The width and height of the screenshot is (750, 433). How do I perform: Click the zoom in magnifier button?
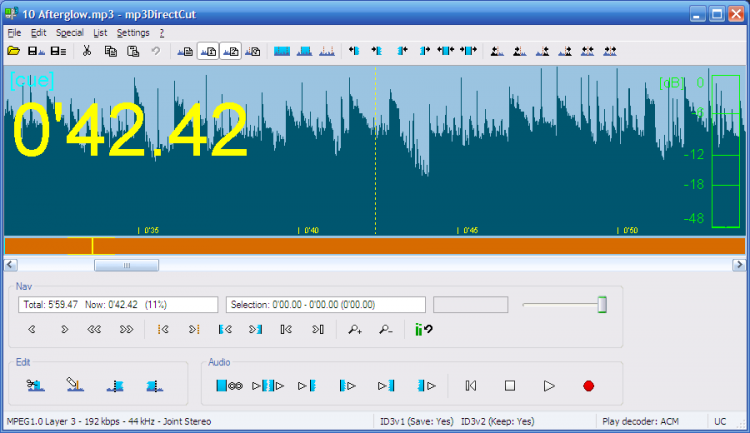(356, 329)
